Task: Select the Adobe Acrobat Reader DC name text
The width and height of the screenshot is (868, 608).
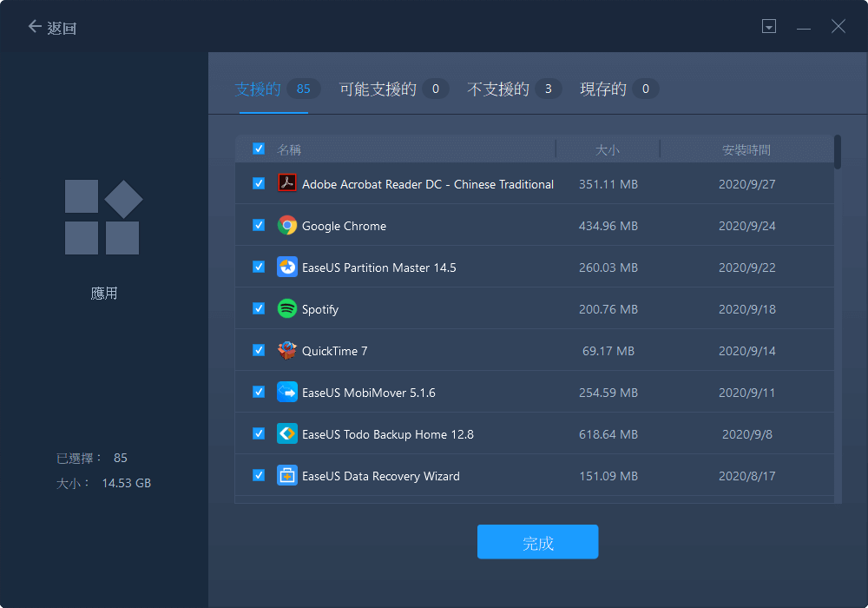Action: click(427, 184)
